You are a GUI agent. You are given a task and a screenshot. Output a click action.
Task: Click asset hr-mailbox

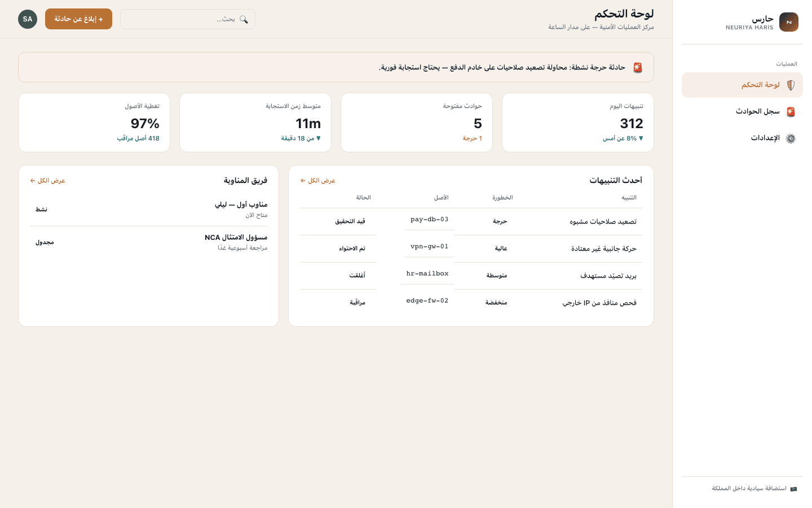(x=427, y=274)
